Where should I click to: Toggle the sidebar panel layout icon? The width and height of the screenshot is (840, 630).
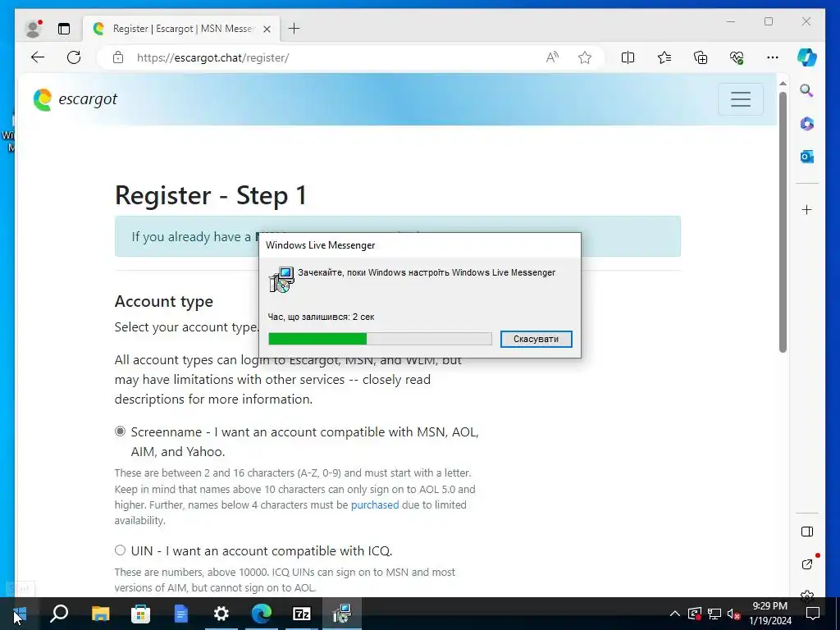point(807,532)
